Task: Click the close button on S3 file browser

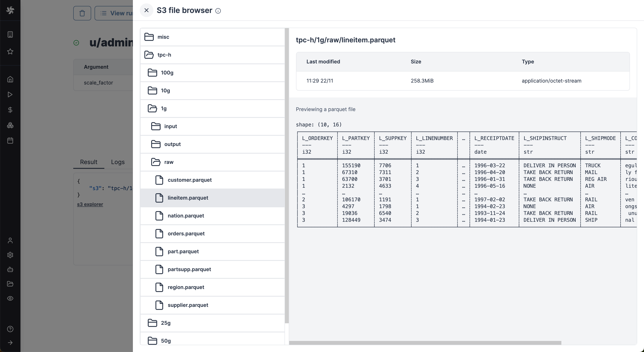Action: point(147,10)
